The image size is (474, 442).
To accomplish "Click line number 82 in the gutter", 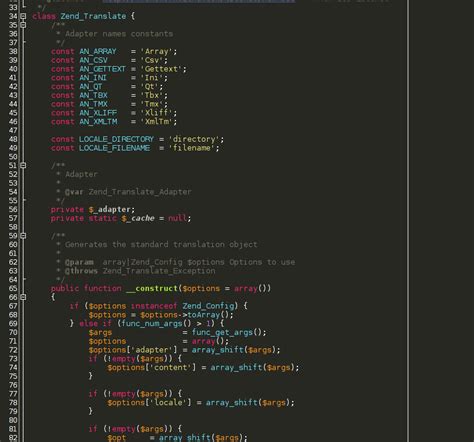I will click(x=13, y=438).
